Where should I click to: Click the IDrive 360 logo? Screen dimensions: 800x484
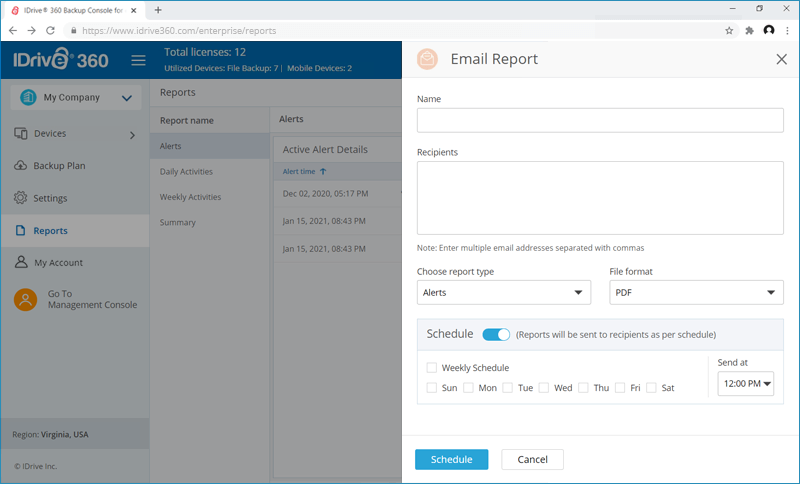[x=61, y=59]
